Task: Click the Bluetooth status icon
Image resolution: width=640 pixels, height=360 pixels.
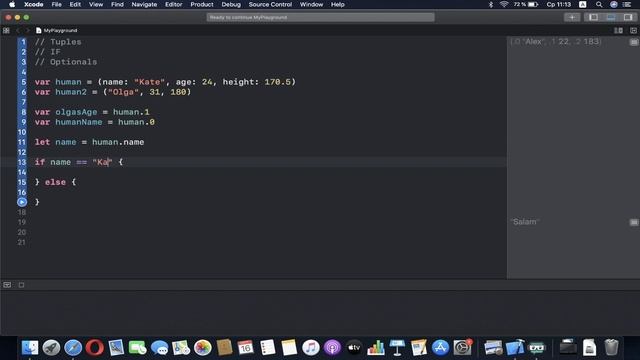Action: pyautogui.click(x=491, y=4)
